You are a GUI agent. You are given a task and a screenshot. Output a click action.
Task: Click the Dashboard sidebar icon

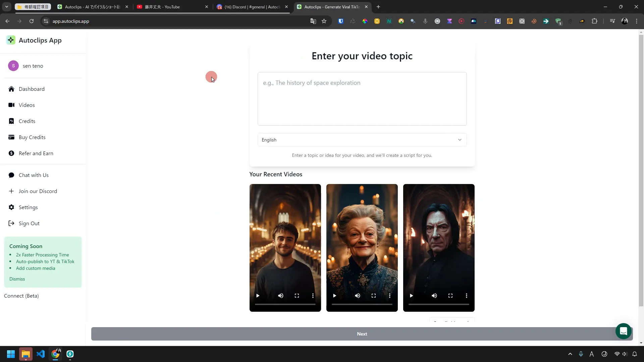(x=11, y=89)
